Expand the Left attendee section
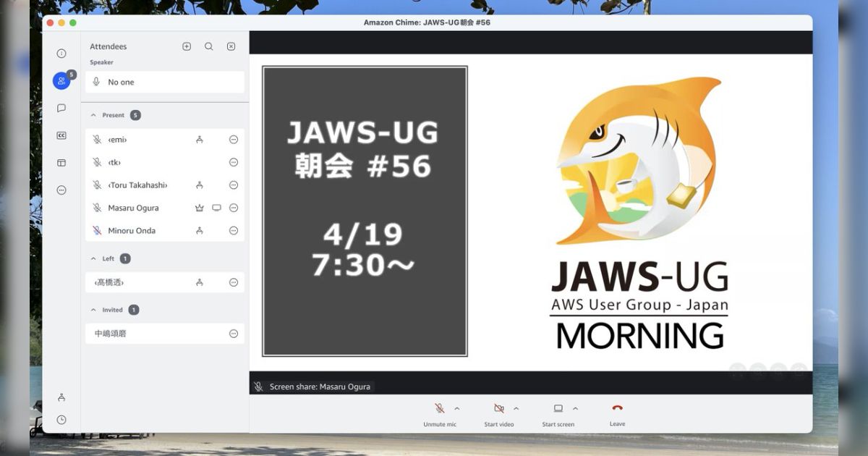This screenshot has width=868, height=456. coord(93,258)
